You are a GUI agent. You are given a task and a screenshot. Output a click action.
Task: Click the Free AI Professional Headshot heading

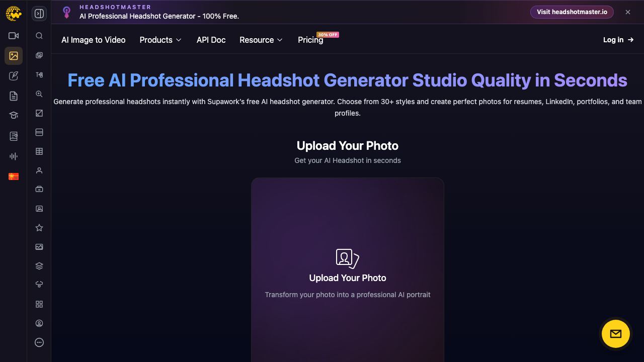[348, 80]
